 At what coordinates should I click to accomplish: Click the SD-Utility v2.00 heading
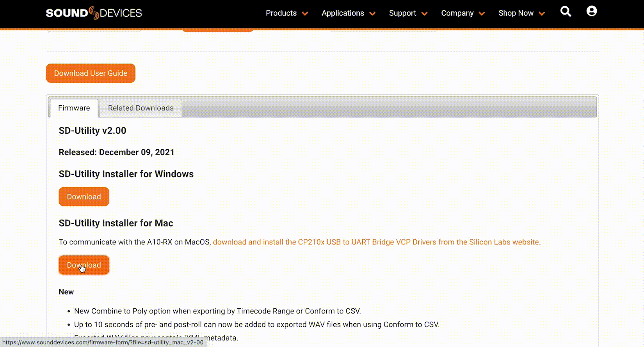(x=93, y=131)
